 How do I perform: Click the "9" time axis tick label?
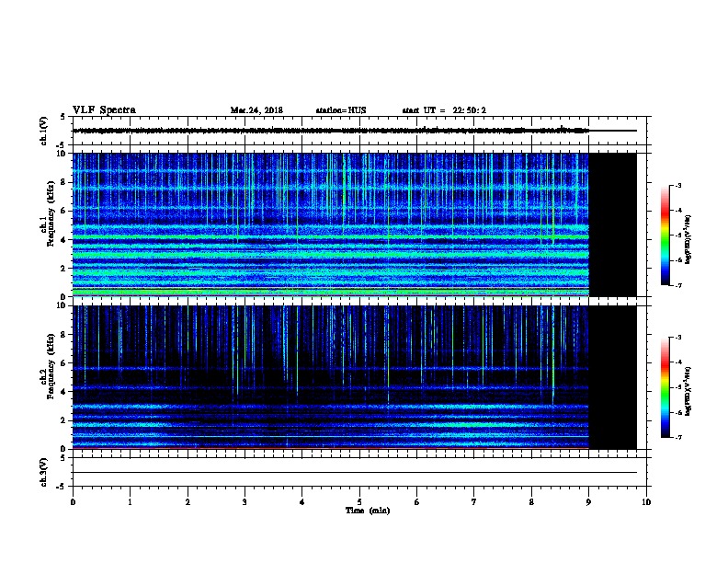click(x=588, y=502)
